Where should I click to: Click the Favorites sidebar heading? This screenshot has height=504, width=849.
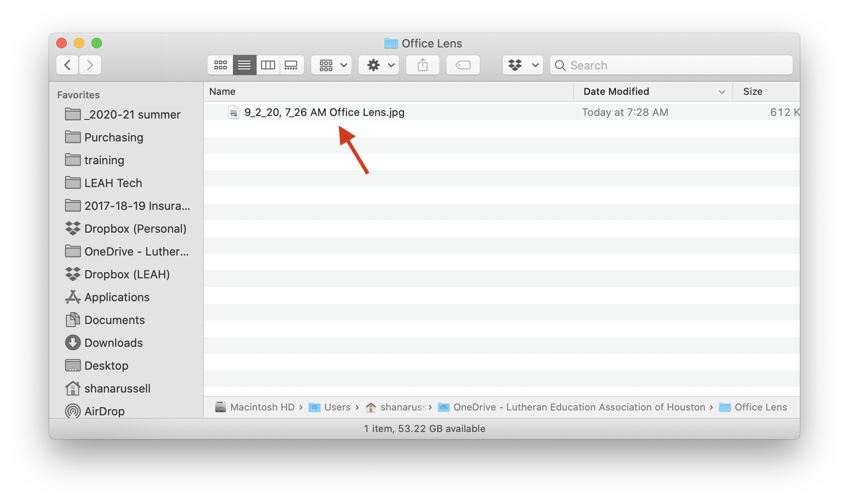(x=78, y=95)
